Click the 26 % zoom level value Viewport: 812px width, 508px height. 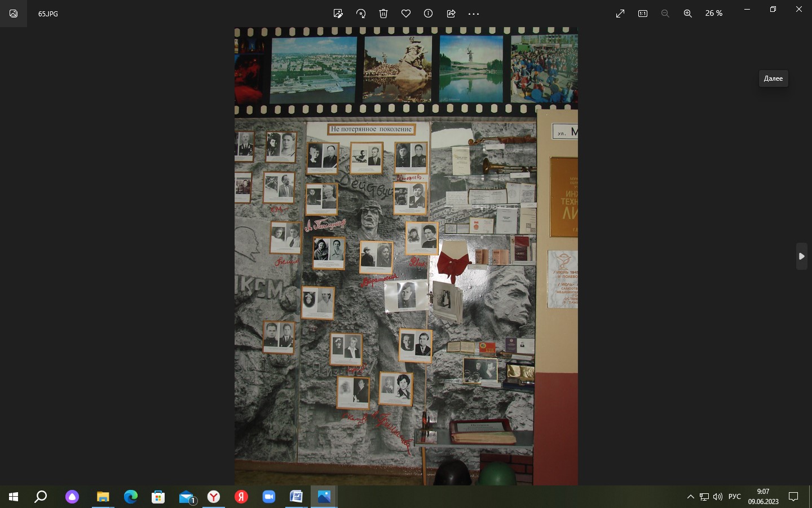coord(714,13)
